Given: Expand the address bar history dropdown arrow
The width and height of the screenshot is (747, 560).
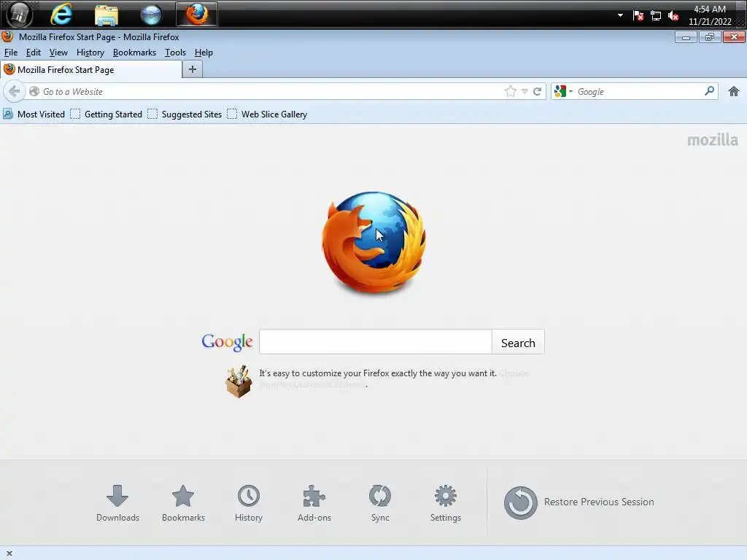Looking at the screenshot, I should tap(525, 91).
